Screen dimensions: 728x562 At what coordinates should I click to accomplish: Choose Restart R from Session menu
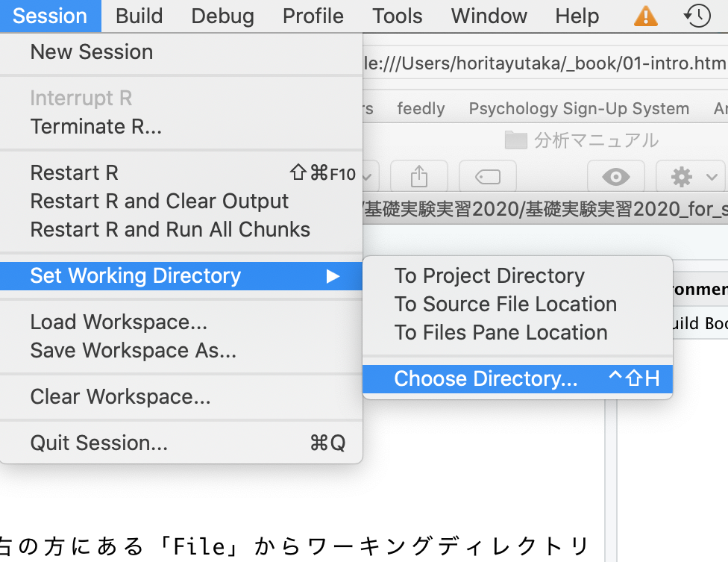(74, 173)
